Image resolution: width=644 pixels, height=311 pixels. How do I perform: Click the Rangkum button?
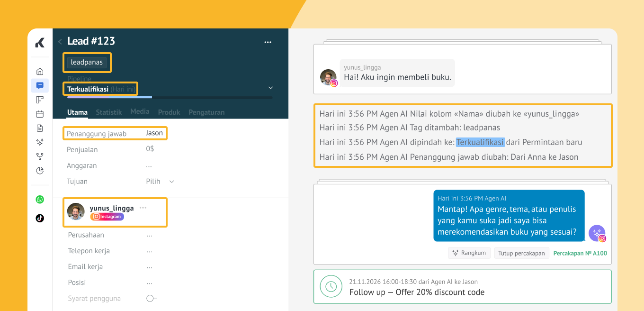[469, 253]
